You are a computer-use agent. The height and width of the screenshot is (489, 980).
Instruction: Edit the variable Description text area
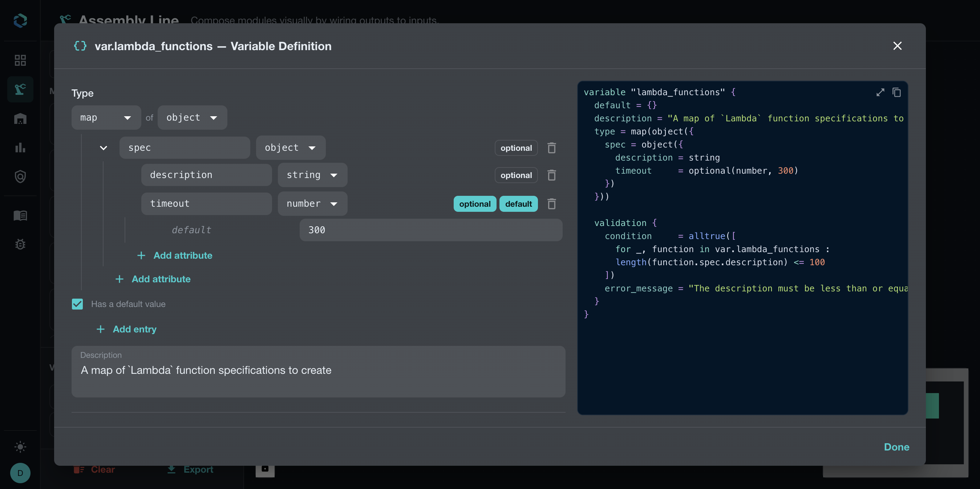[x=318, y=372]
